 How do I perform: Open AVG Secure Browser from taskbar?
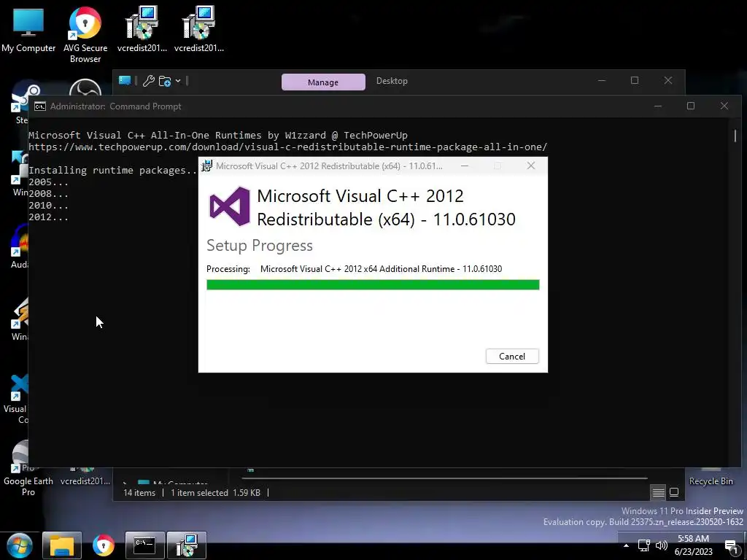pos(104,545)
